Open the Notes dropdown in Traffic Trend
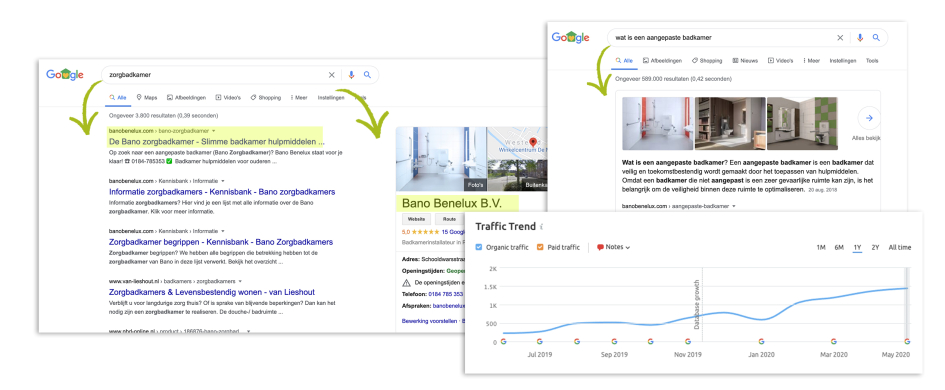 click(614, 247)
